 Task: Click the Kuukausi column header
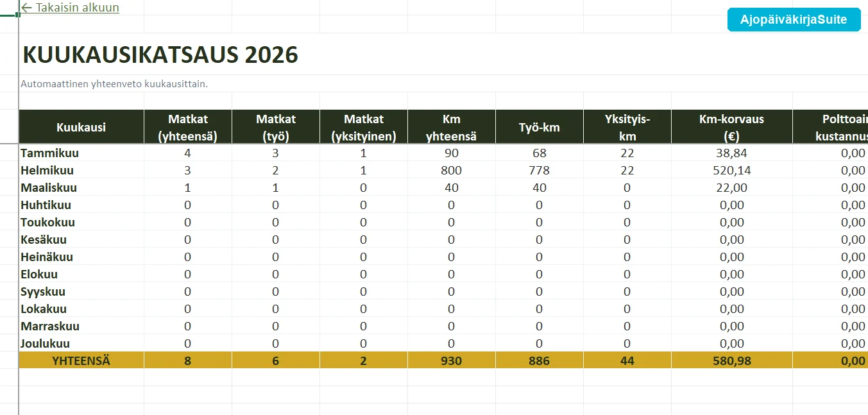(x=81, y=127)
